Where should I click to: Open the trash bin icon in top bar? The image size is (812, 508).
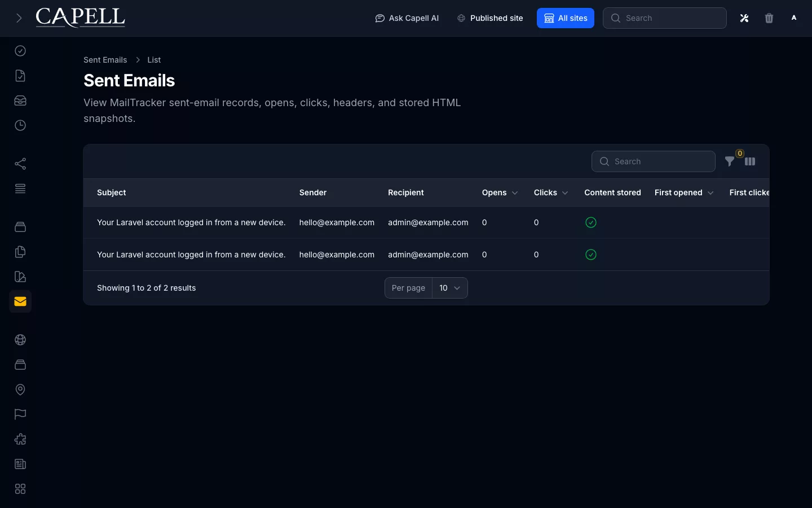[769, 18]
